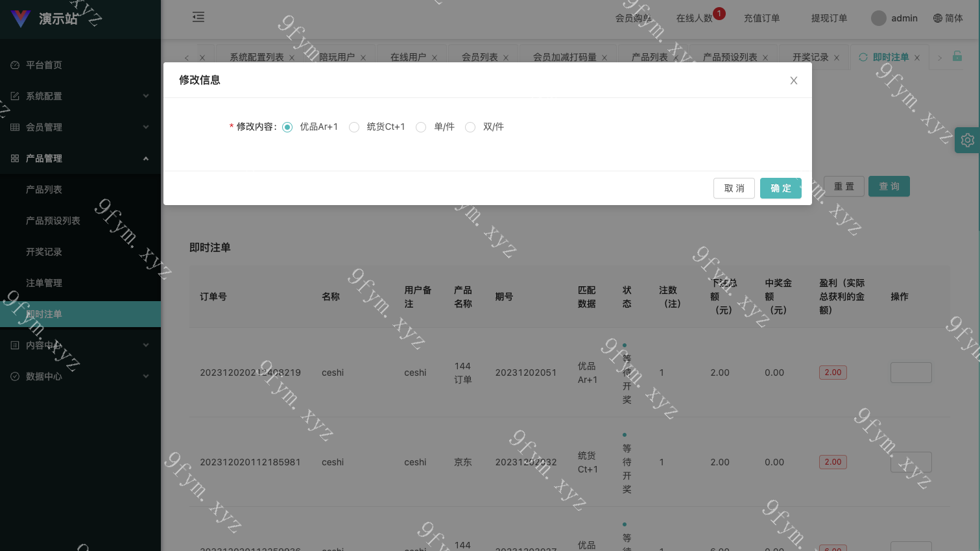This screenshot has height=551, width=980.
Task: Open the 简体 language globe switcher
Action: 948,18
